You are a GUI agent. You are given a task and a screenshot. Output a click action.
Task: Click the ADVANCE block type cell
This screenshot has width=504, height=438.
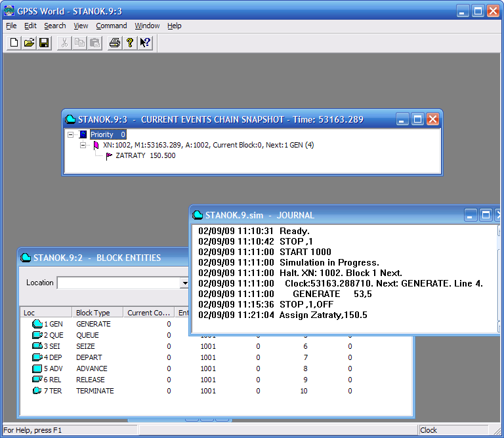[92, 368]
